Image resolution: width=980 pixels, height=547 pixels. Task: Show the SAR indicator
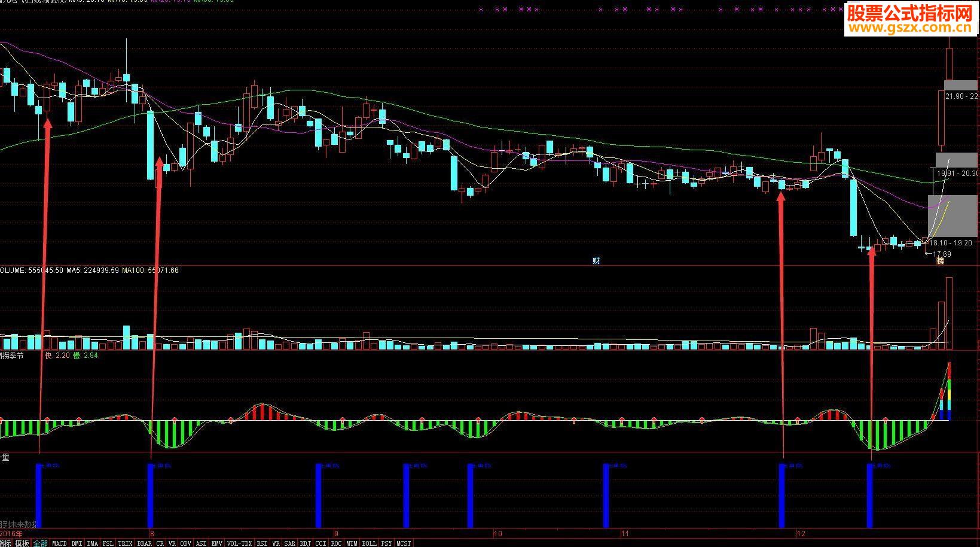(290, 543)
